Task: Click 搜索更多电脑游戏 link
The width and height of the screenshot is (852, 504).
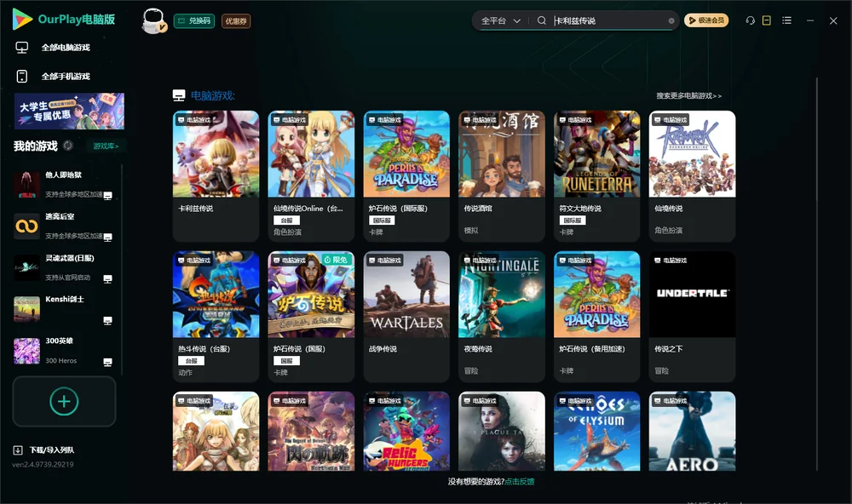Action: click(x=688, y=96)
